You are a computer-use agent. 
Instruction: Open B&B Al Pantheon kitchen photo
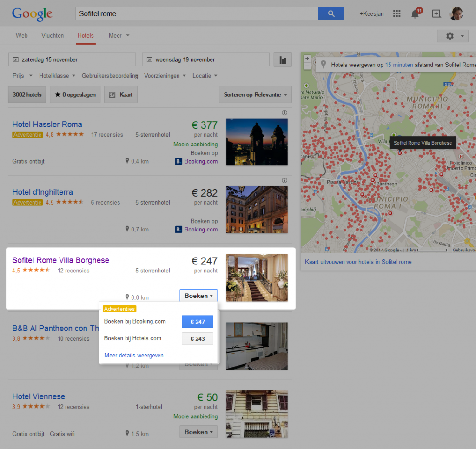pyautogui.click(x=257, y=346)
